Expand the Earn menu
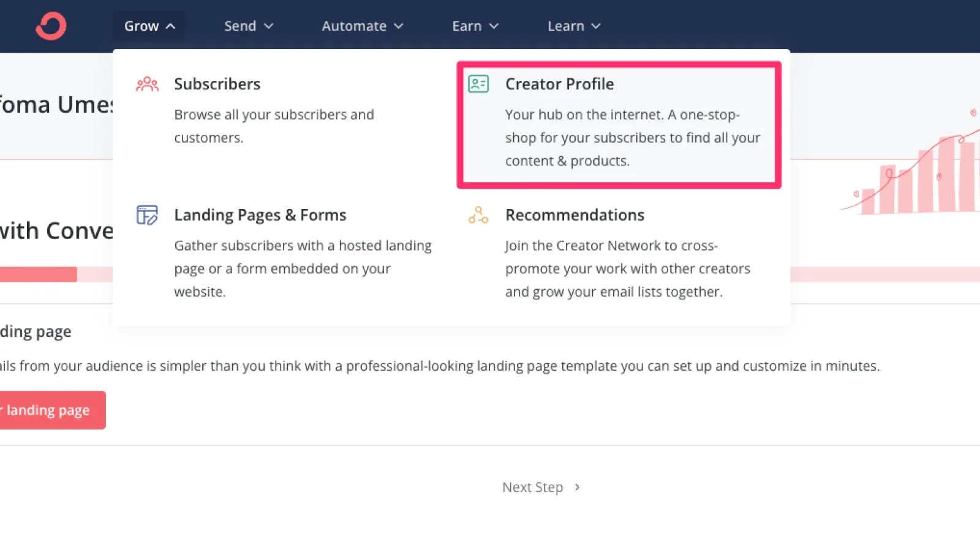Viewport: 980px width, 533px height. (475, 26)
